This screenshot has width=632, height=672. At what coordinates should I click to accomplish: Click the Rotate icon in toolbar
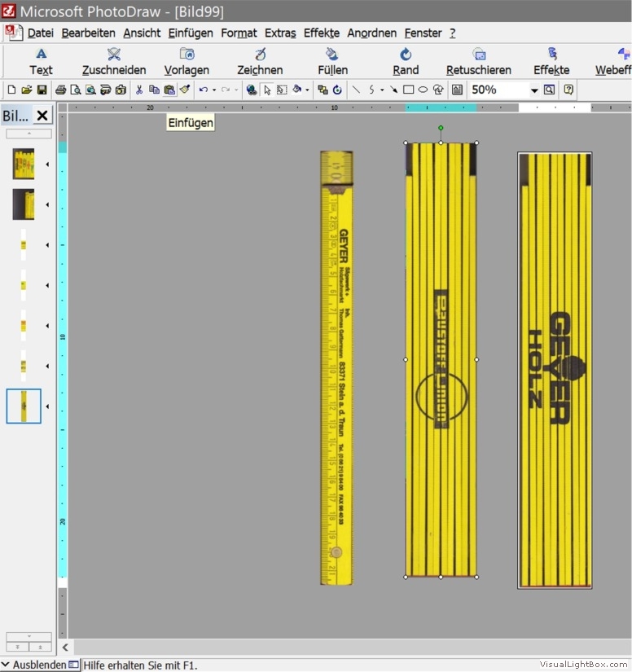(337, 90)
